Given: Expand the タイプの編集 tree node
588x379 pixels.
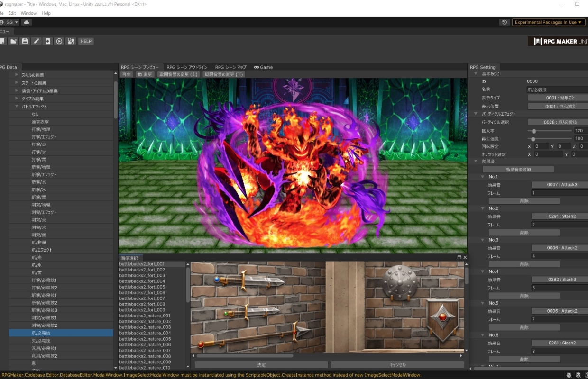Looking at the screenshot, I should [x=17, y=99].
